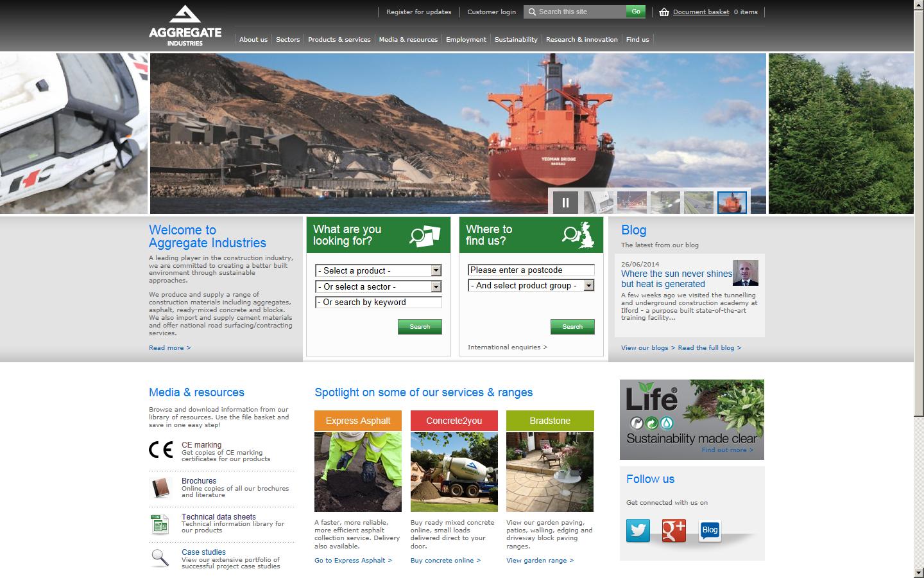Screen dimensions: 924x578
Task: Click the postcode entry field
Action: [x=531, y=270]
